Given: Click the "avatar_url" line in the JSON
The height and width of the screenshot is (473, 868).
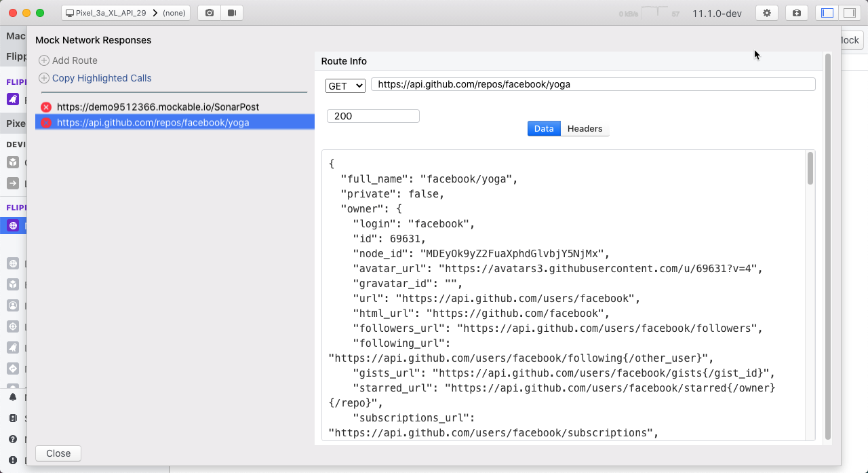Looking at the screenshot, I should (x=558, y=269).
